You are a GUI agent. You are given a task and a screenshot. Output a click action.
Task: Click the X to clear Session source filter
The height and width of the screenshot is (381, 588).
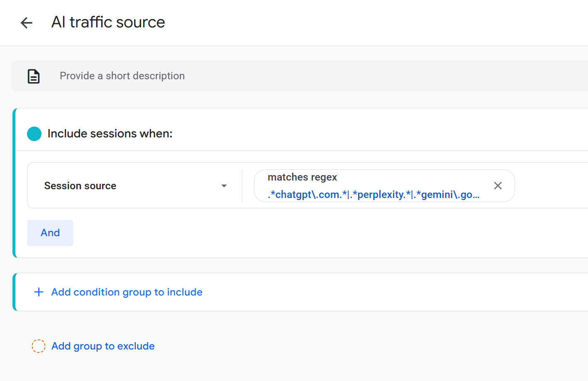pyautogui.click(x=498, y=186)
